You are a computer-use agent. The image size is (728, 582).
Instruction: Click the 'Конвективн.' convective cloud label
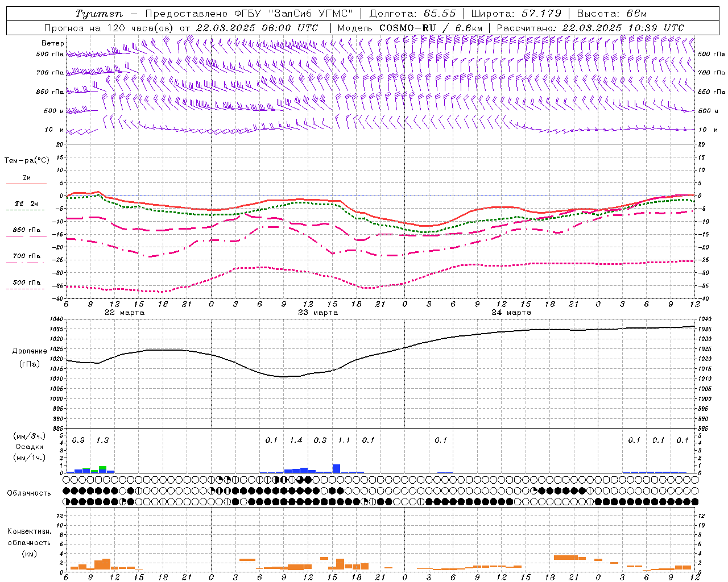tap(30, 531)
